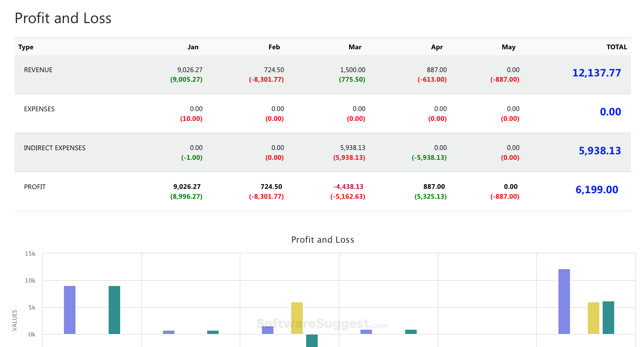Screen dimensions: 644x347
Task: Select the REVENUE row label
Action: 38,70
